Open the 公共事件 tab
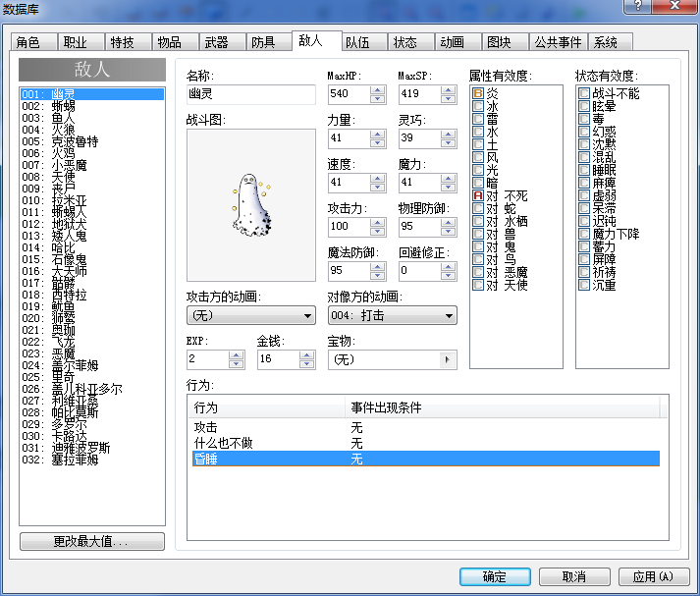700x596 pixels. (558, 42)
